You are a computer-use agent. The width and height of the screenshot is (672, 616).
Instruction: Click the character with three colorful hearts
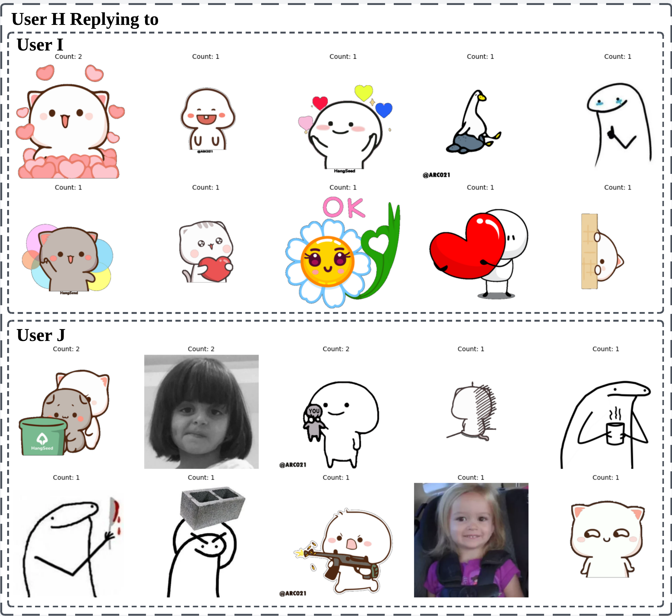[x=345, y=128]
